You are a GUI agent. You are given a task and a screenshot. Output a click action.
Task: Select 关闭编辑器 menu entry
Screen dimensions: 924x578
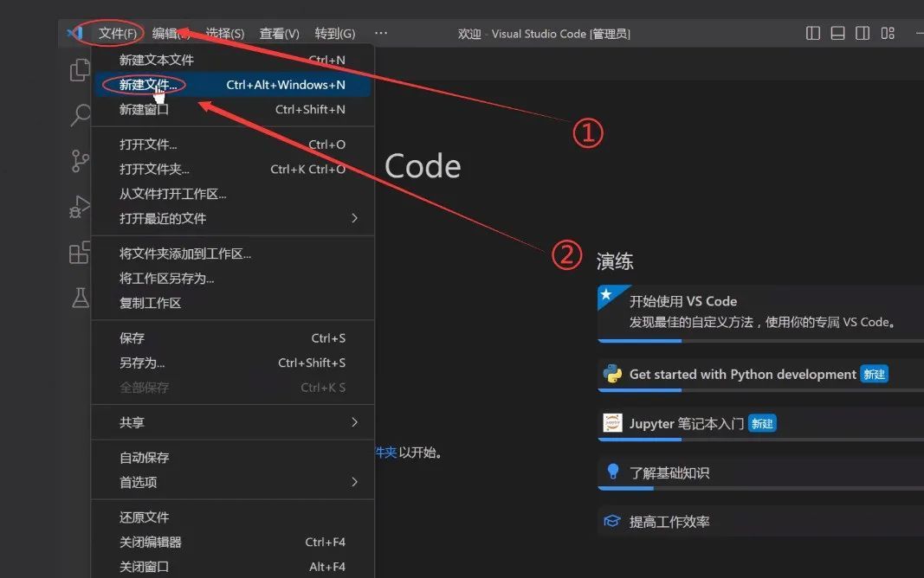tap(233, 543)
